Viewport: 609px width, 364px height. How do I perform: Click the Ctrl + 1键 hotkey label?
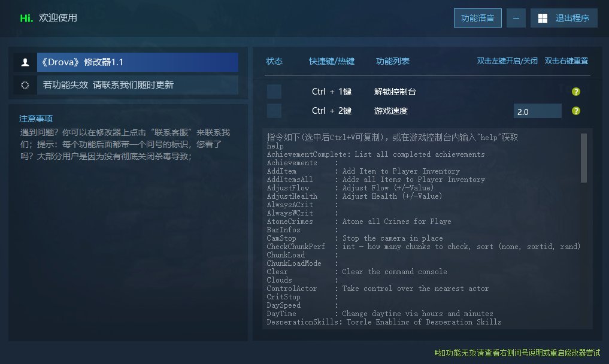click(x=332, y=92)
